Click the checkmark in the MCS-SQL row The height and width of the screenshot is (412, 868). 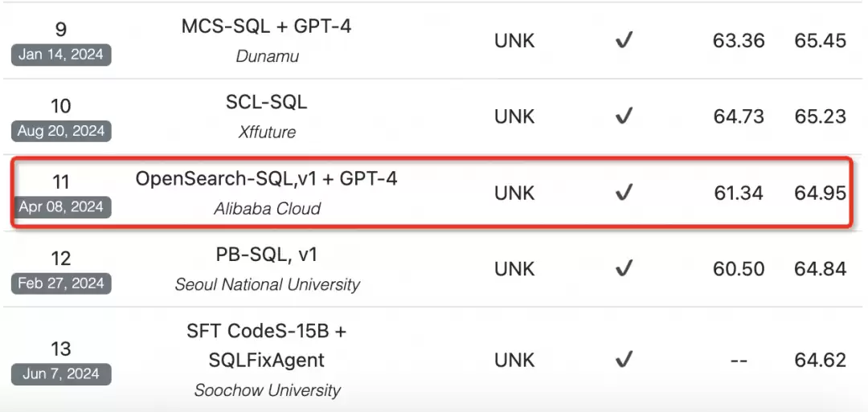click(624, 41)
